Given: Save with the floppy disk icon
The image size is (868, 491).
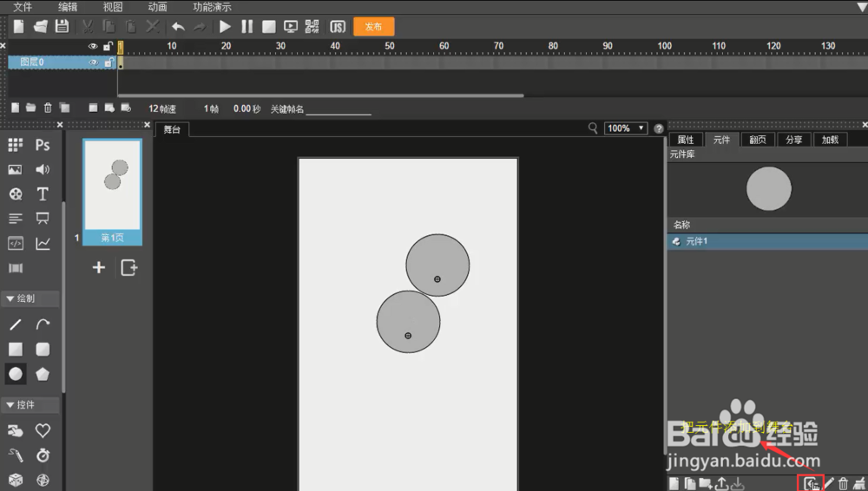Looking at the screenshot, I should [x=62, y=27].
